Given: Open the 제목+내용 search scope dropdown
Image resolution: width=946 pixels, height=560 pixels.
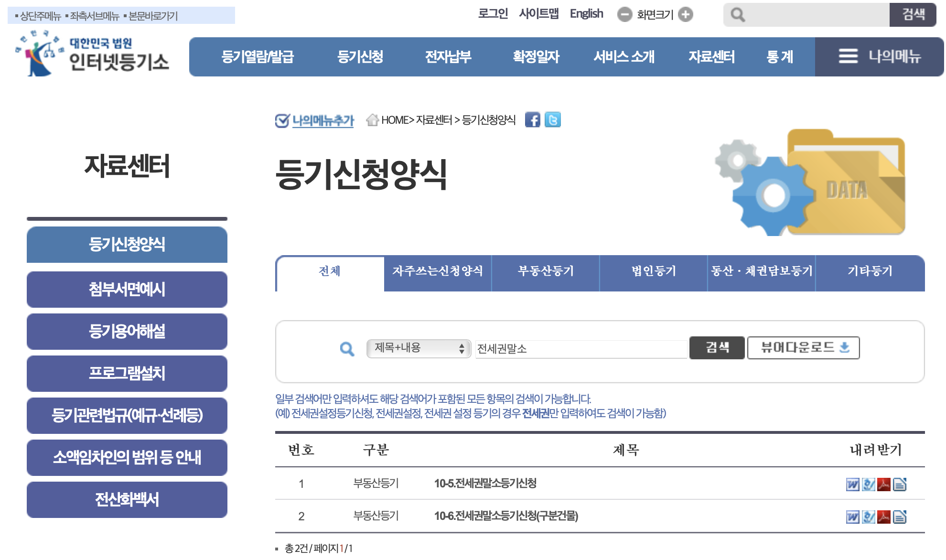Looking at the screenshot, I should 419,348.
